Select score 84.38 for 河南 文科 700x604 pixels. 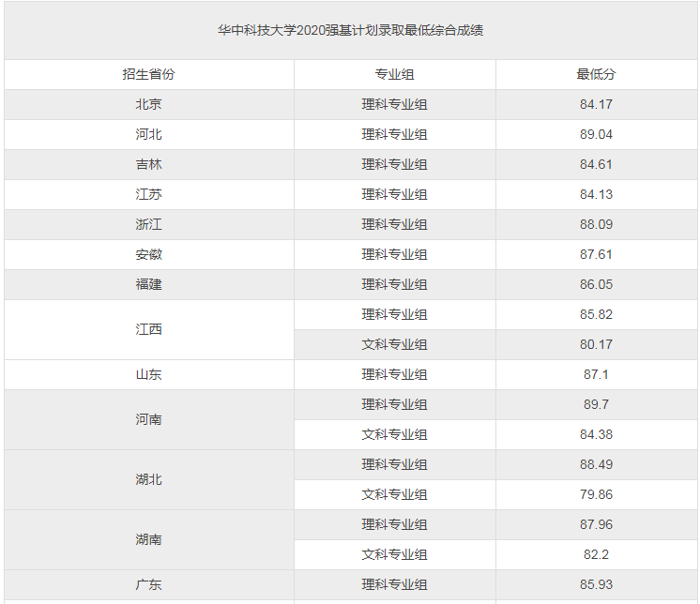tap(596, 434)
